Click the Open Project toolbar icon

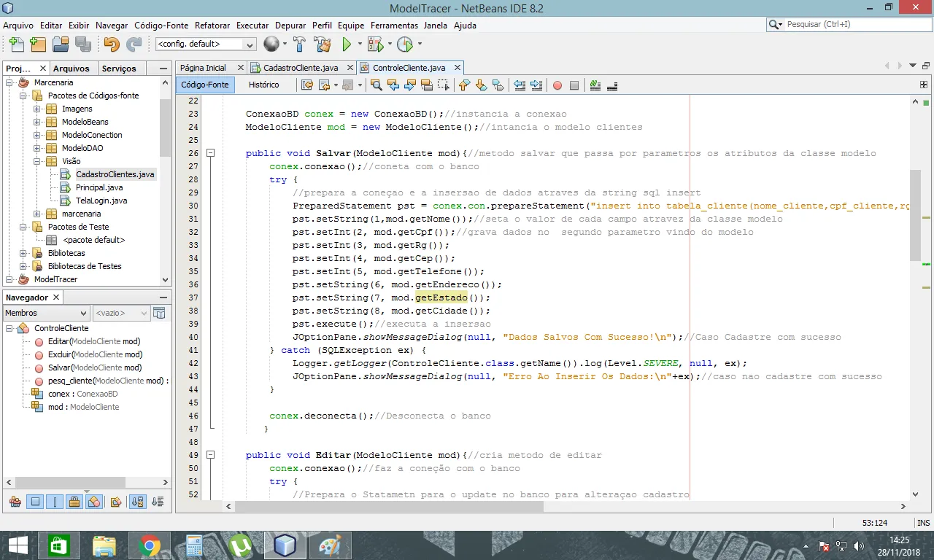(x=61, y=44)
